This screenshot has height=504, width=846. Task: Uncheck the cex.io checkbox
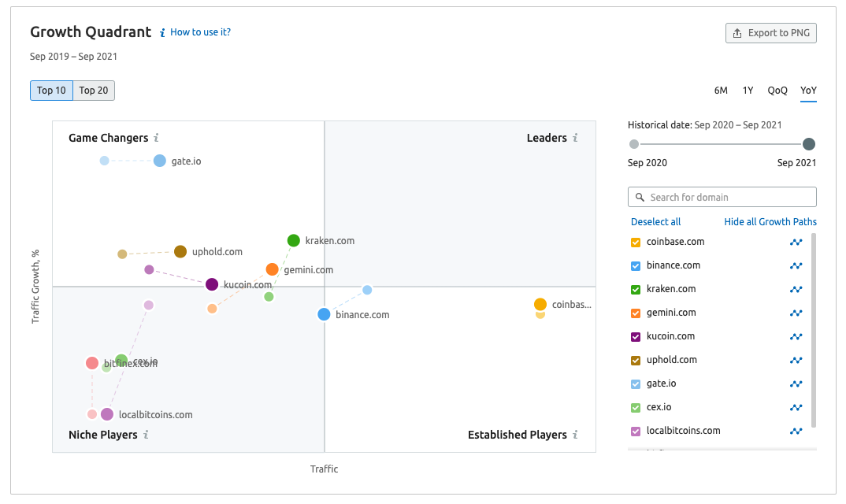tap(636, 408)
